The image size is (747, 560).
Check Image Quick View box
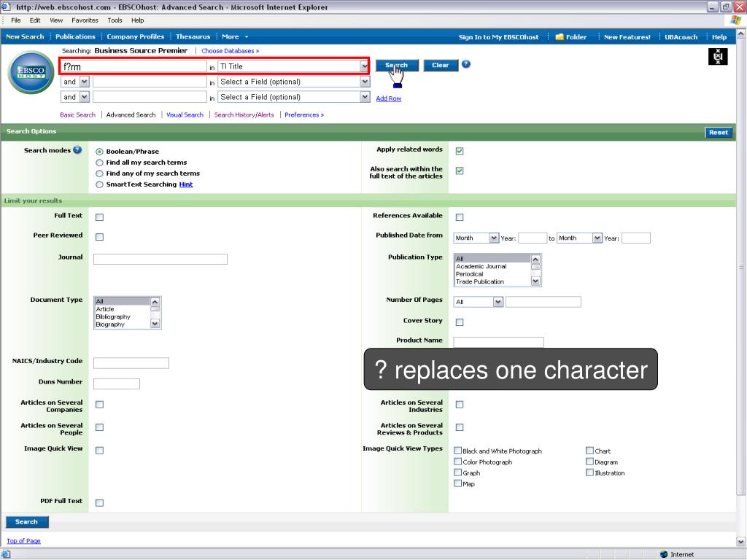coord(99,450)
